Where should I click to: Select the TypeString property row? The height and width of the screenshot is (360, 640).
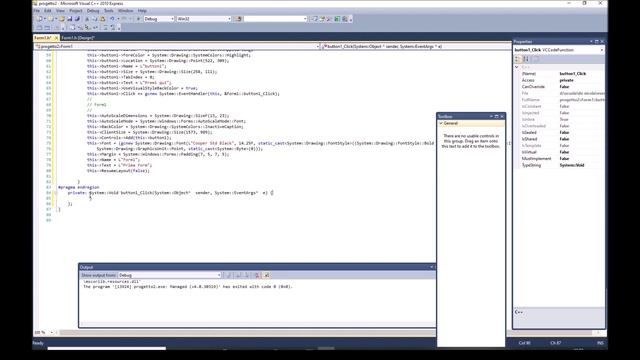(559, 165)
